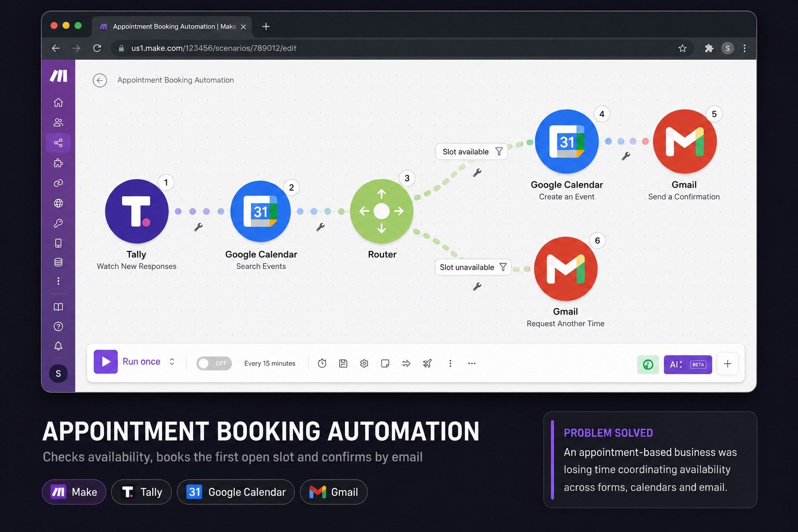The image size is (798, 532).
Task: Open Webhooks globe icon in sidebar
Action: point(58,203)
